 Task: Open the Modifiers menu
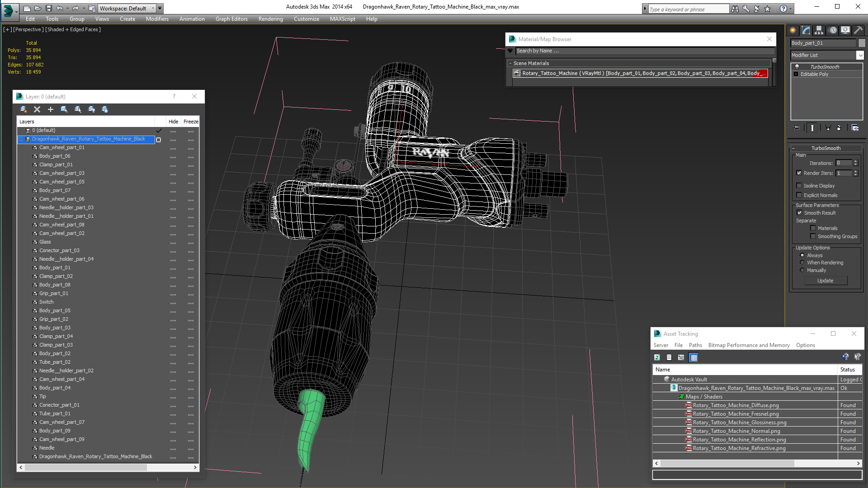157,19
